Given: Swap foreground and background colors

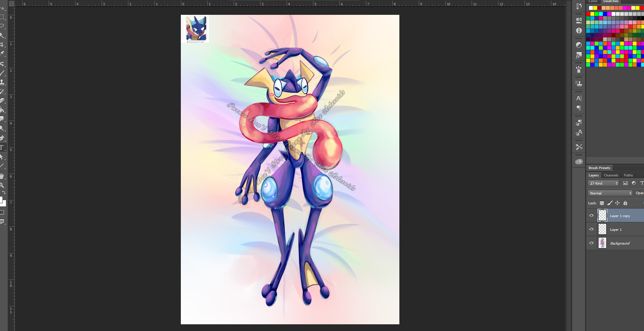Looking at the screenshot, I should click(x=4, y=192).
